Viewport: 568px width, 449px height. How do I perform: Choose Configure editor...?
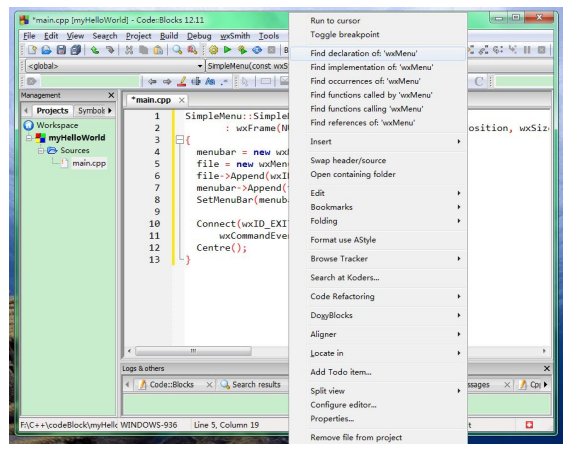(378, 405)
